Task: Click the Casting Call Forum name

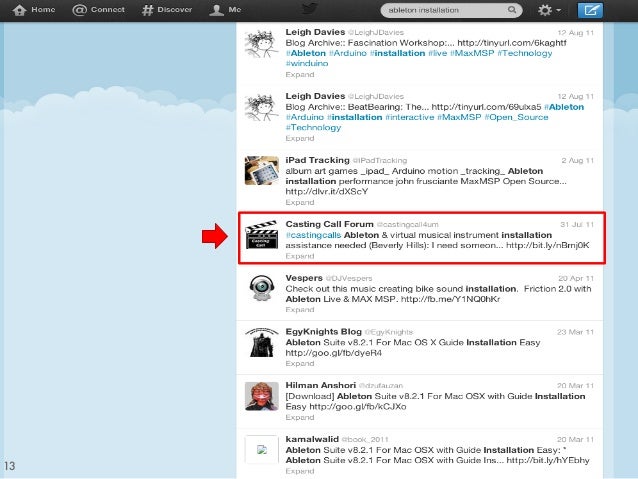Action: tap(329, 224)
